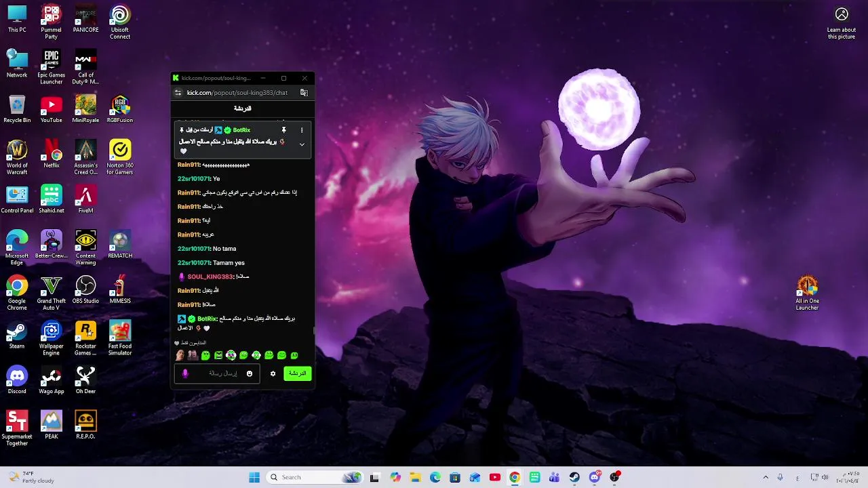
Task: Click the "No tama" chat message text
Action: coord(224,249)
